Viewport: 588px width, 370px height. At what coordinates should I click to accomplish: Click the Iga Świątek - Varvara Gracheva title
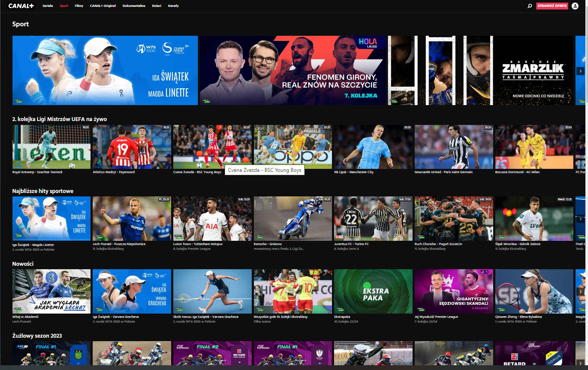(x=116, y=317)
